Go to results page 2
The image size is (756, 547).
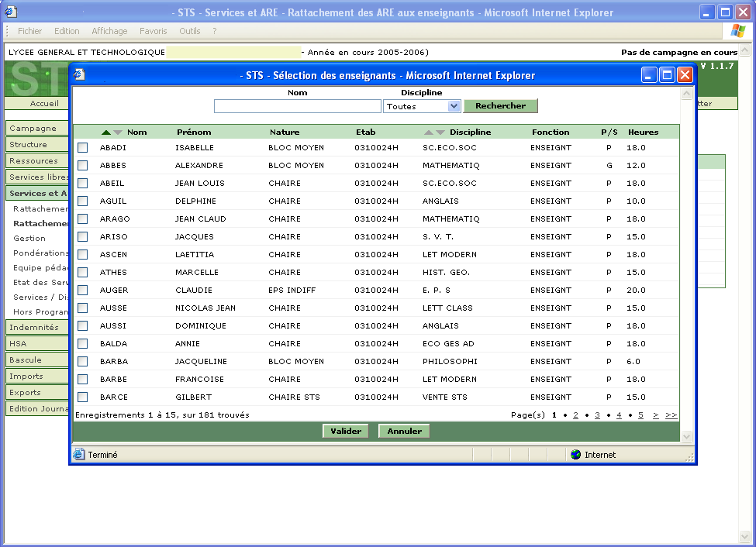575,415
